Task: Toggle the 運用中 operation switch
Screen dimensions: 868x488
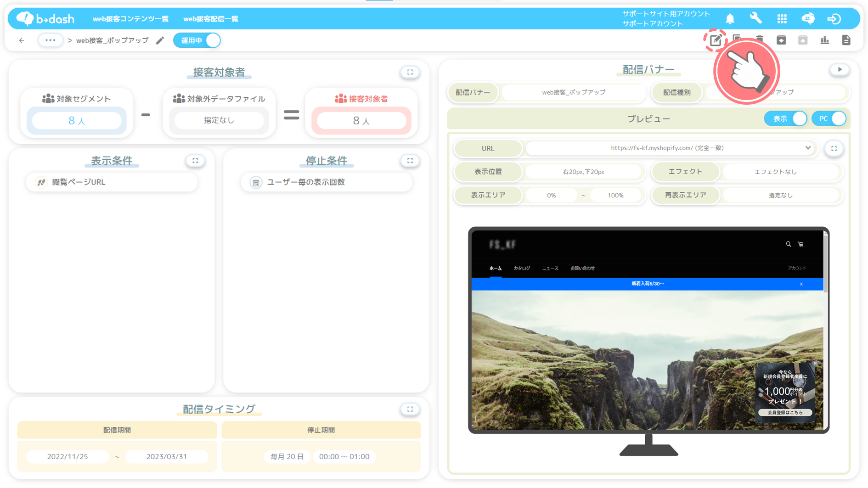Action: [197, 40]
